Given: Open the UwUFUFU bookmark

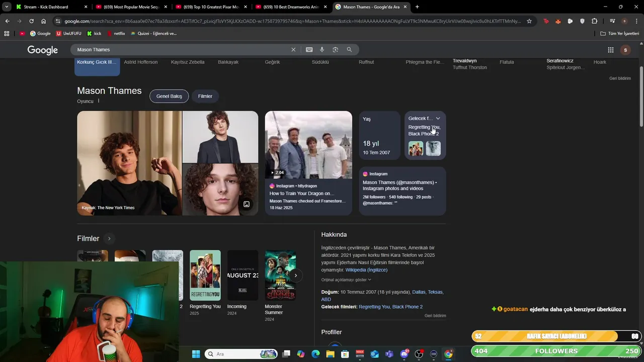Looking at the screenshot, I should tap(69, 33).
